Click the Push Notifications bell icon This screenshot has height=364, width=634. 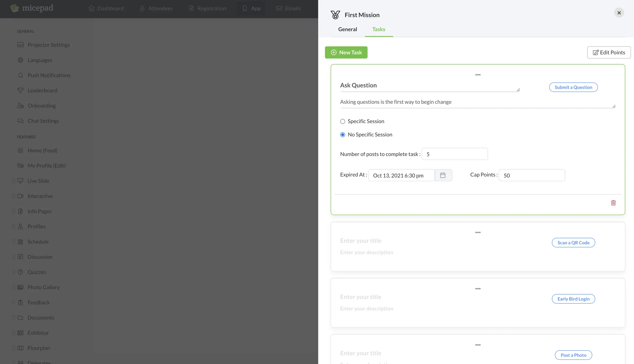[20, 75]
